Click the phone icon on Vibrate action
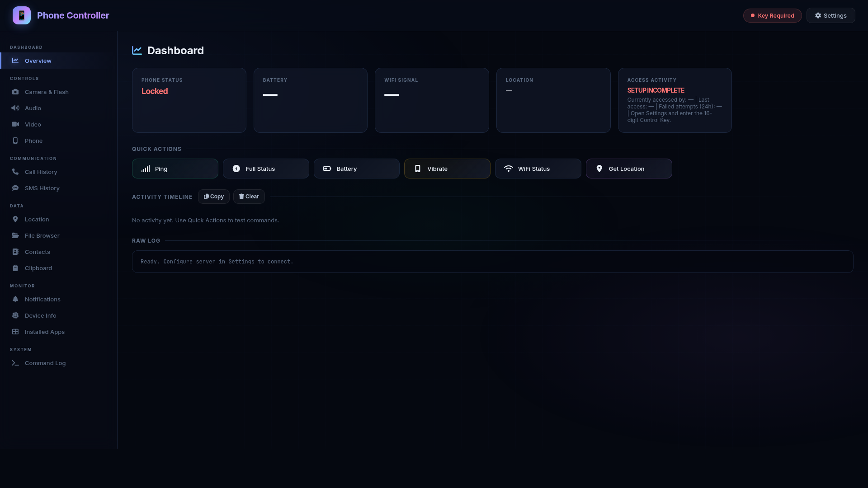 pyautogui.click(x=418, y=169)
